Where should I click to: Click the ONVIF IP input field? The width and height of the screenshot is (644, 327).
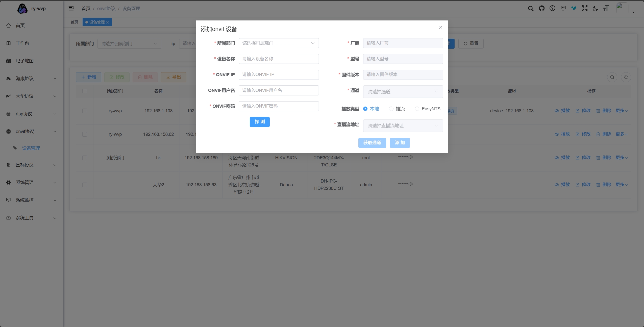click(x=279, y=75)
